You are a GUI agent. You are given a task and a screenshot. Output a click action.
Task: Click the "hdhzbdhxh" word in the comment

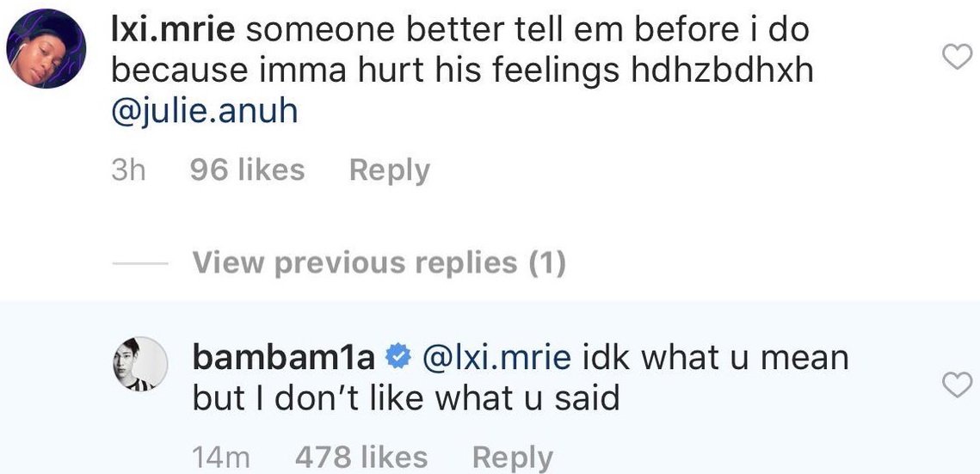coord(722,71)
